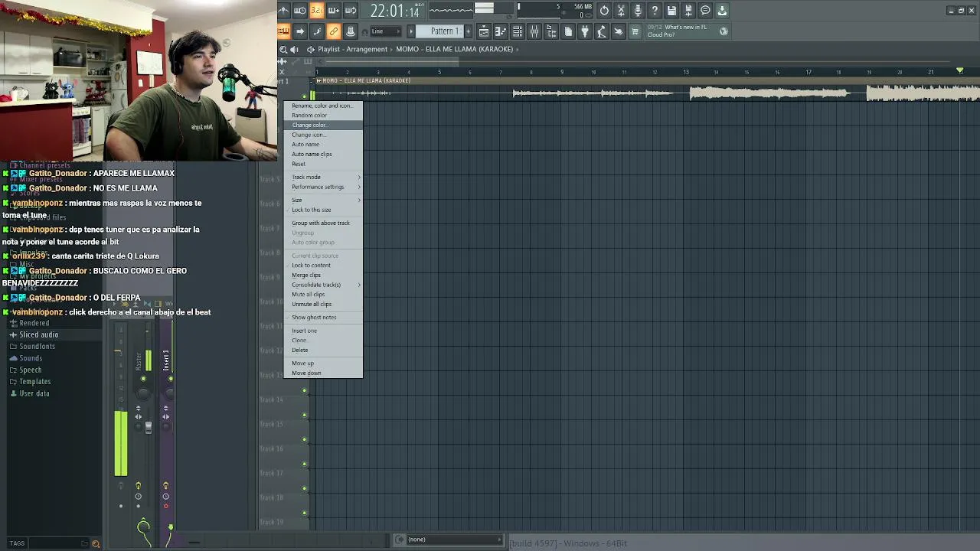Viewport: 980px width, 551px height.
Task: Open the Piano roll view icon
Action: click(501, 31)
